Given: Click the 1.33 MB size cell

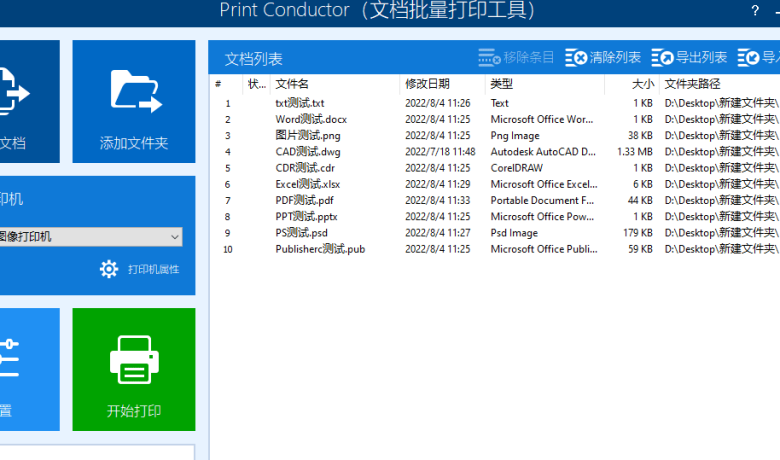Looking at the screenshot, I should click(x=635, y=152).
